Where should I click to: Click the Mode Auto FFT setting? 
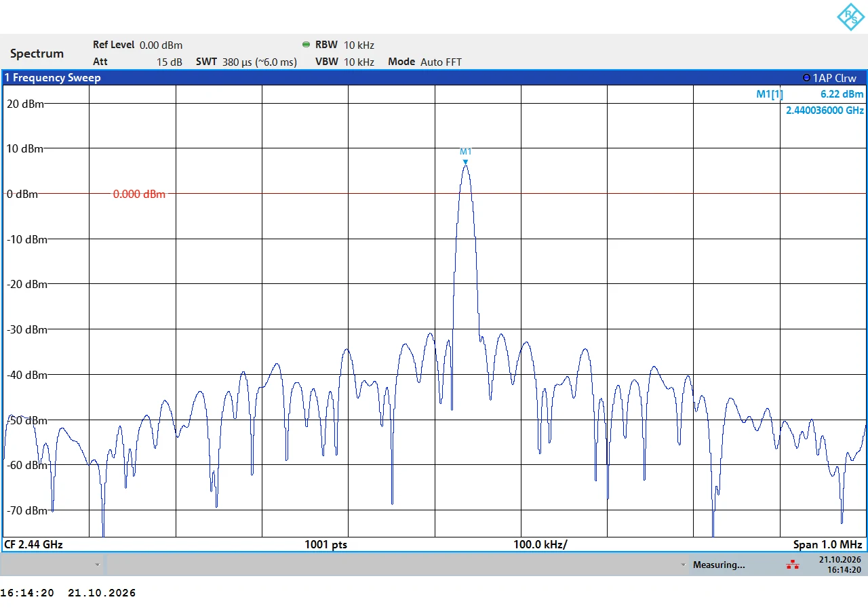pyautogui.click(x=425, y=62)
